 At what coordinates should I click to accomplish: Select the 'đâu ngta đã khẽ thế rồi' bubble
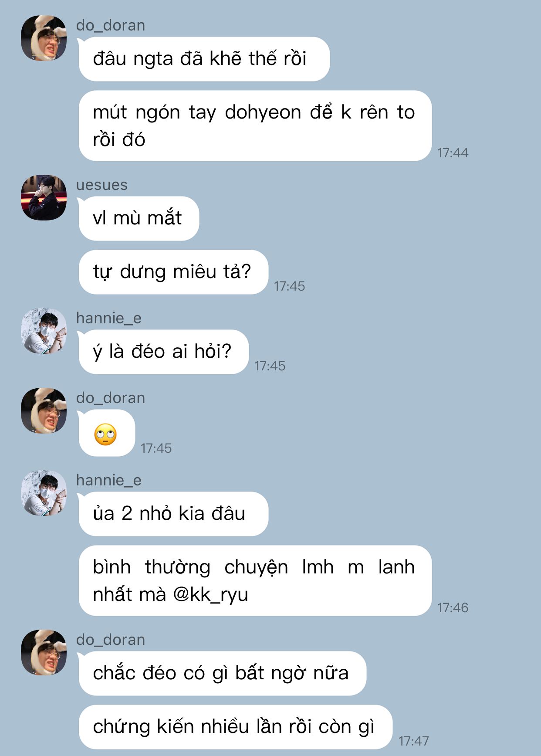click(204, 59)
